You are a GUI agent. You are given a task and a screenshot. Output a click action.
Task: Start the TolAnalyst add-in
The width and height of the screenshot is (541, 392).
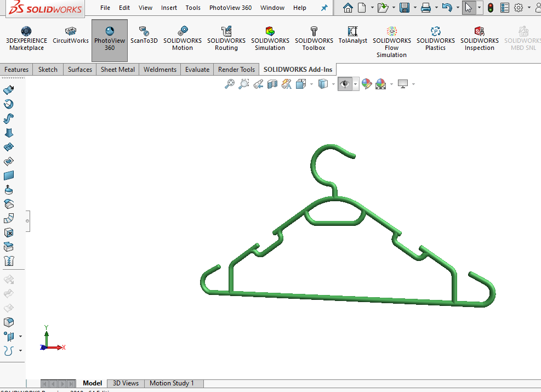352,35
